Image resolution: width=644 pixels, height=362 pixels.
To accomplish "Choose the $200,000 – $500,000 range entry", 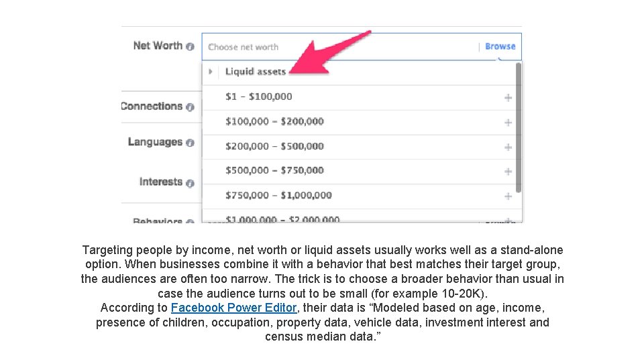I will pos(274,146).
